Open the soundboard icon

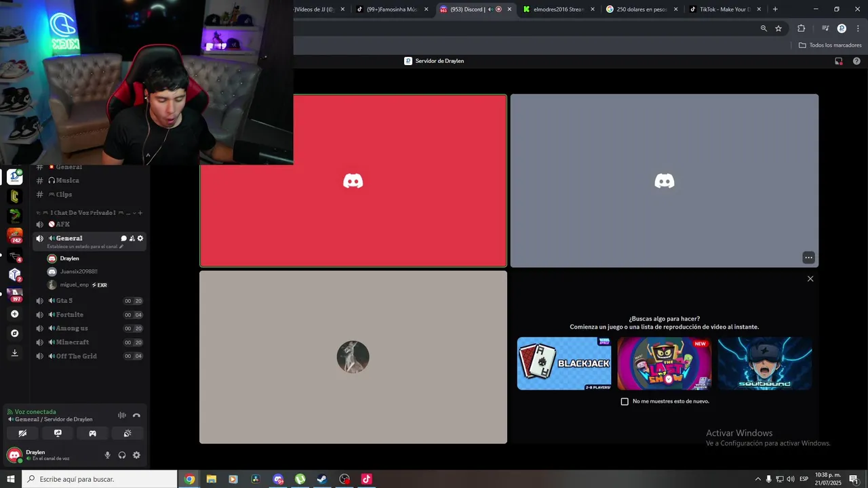coord(127,433)
